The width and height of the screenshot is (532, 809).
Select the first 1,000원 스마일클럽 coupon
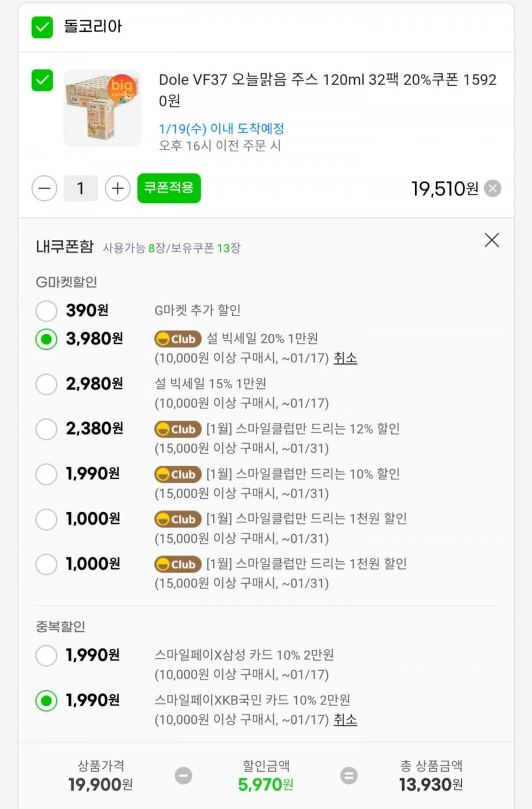(x=46, y=519)
